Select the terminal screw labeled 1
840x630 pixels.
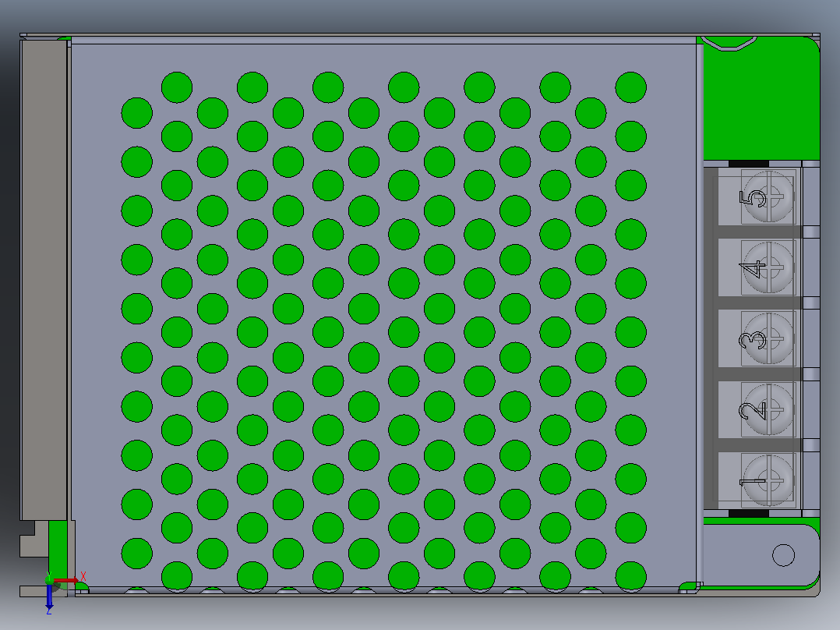[769, 481]
